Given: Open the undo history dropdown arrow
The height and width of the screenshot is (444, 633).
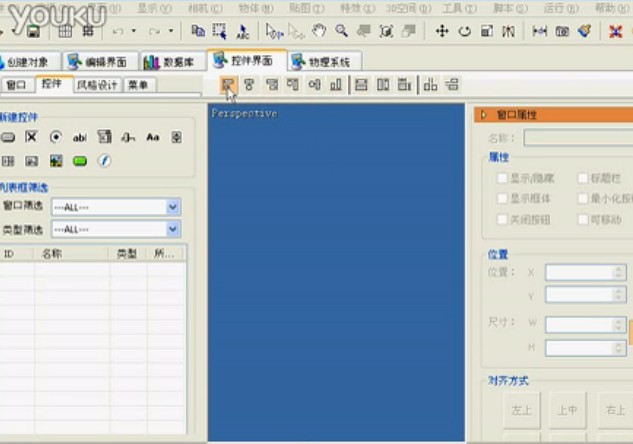Looking at the screenshot, I should (134, 31).
